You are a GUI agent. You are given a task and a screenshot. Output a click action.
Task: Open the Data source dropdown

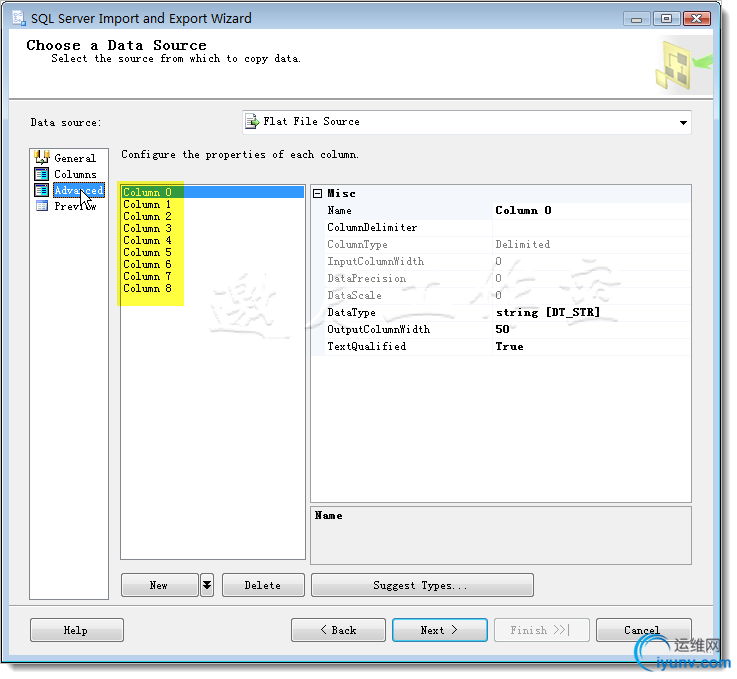point(683,123)
